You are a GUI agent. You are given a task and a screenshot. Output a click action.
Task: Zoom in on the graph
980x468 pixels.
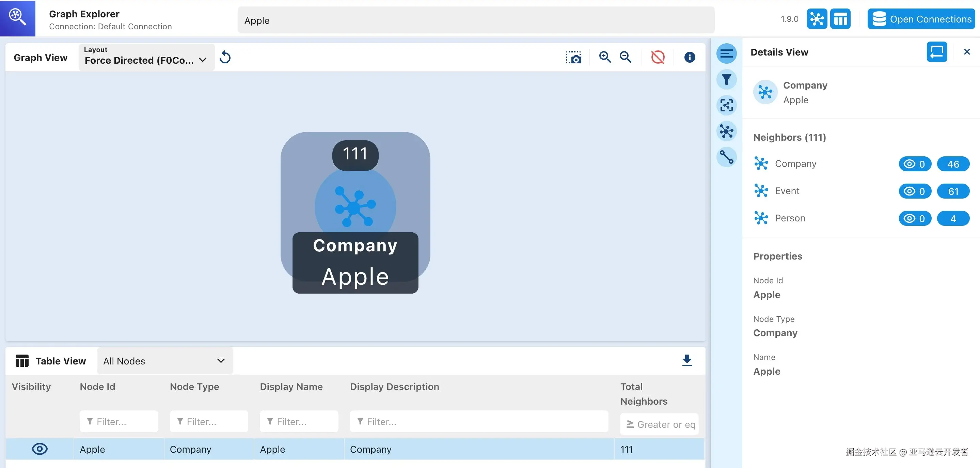pyautogui.click(x=605, y=58)
